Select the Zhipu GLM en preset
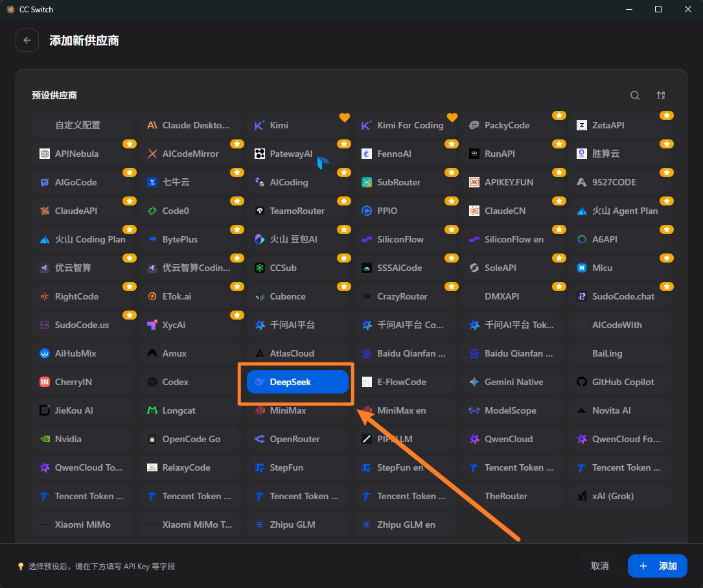Image resolution: width=703 pixels, height=588 pixels. [406, 524]
